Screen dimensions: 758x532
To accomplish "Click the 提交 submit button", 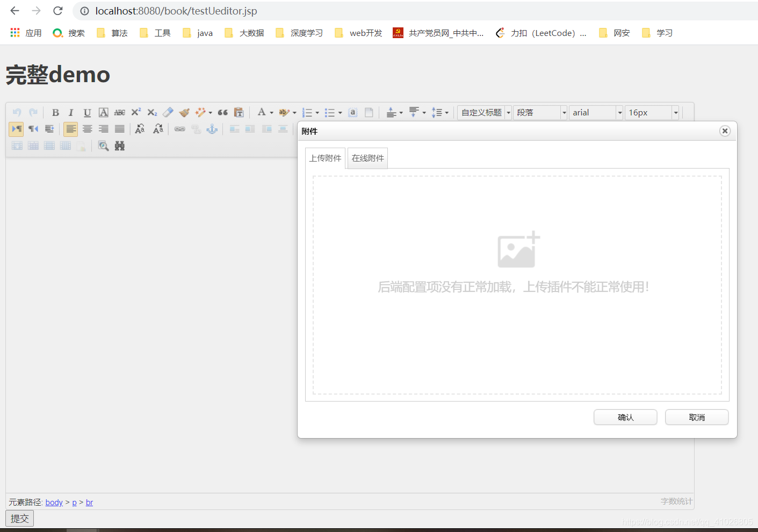I will pos(20,519).
